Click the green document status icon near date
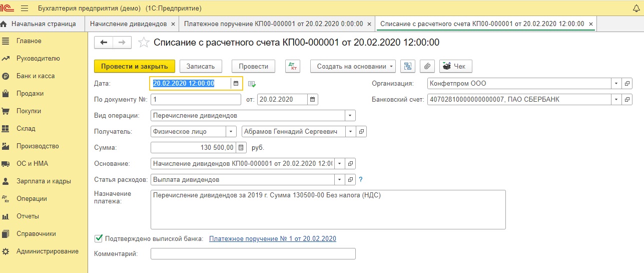The width and height of the screenshot is (644, 273). [x=252, y=84]
